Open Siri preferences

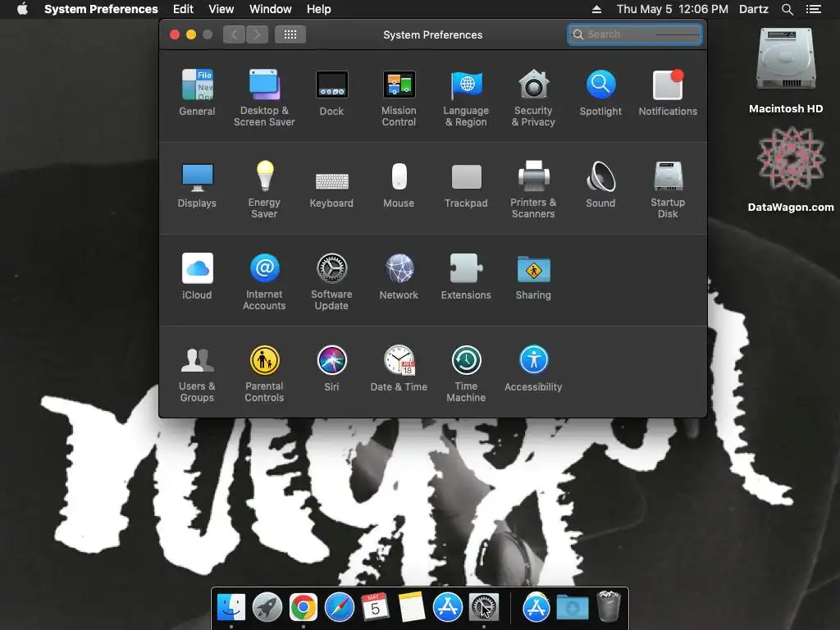(331, 368)
